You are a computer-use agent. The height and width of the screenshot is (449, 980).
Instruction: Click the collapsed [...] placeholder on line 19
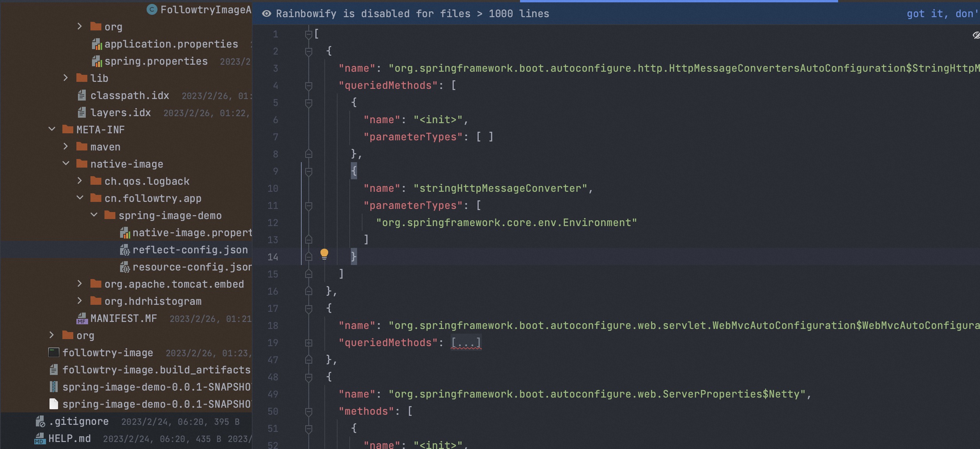(x=466, y=343)
